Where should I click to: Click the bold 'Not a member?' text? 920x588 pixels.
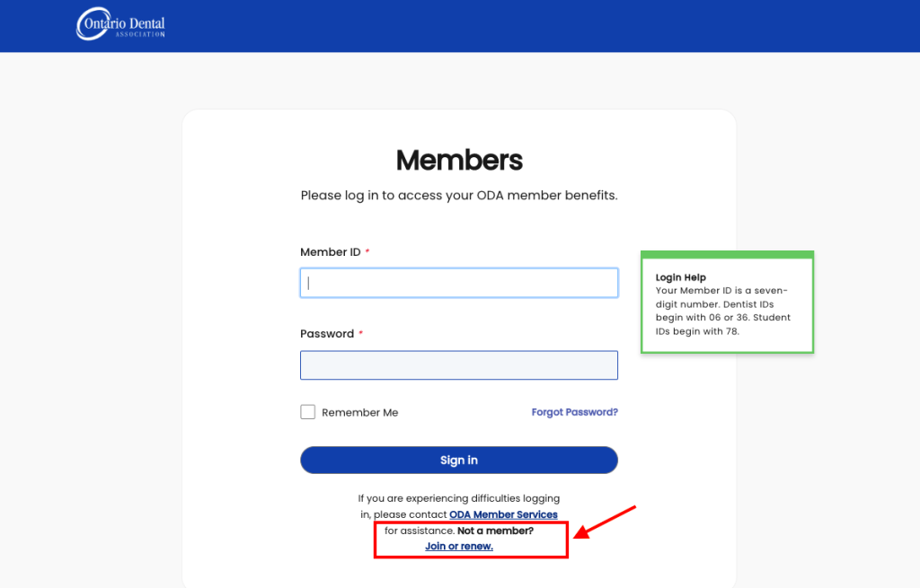point(495,531)
